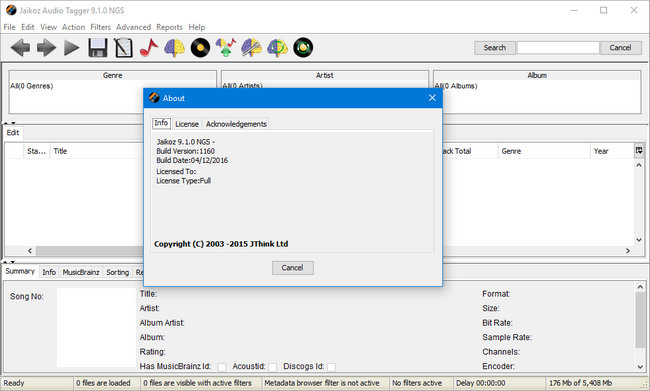This screenshot has height=391, width=650.
Task: Click the Search button
Action: [495, 48]
